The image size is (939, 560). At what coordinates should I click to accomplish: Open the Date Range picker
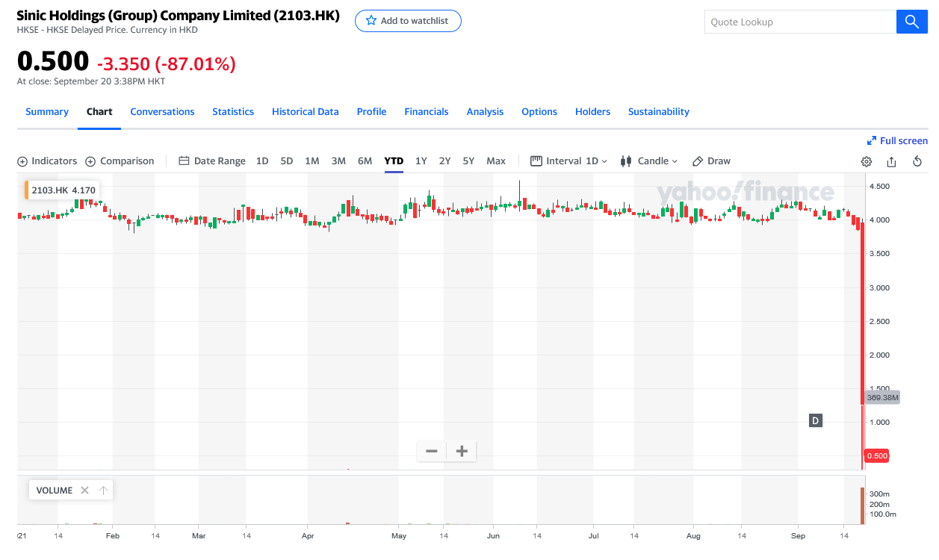tap(212, 161)
